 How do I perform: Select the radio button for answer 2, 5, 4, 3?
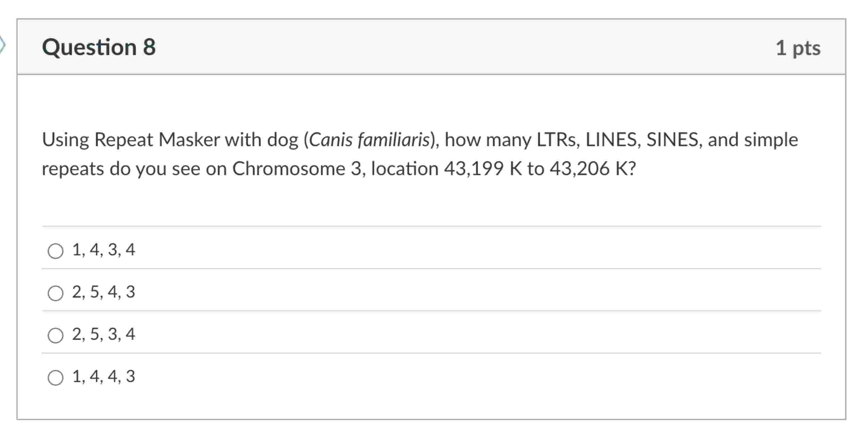point(55,292)
